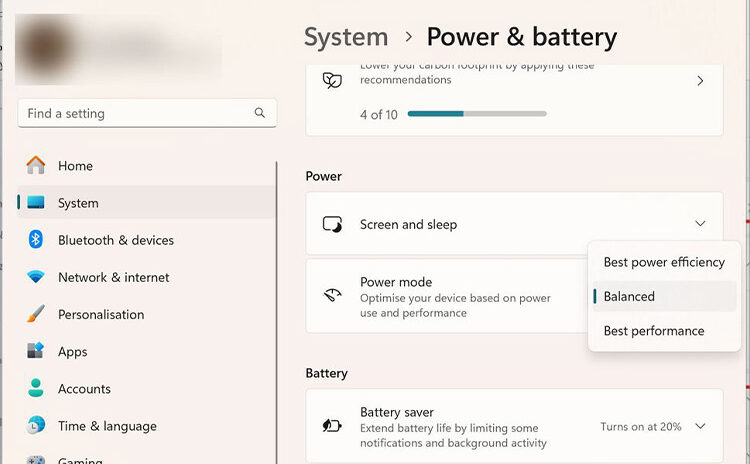This screenshot has width=750, height=464.
Task: Click the blurred user profile area
Action: (x=119, y=49)
